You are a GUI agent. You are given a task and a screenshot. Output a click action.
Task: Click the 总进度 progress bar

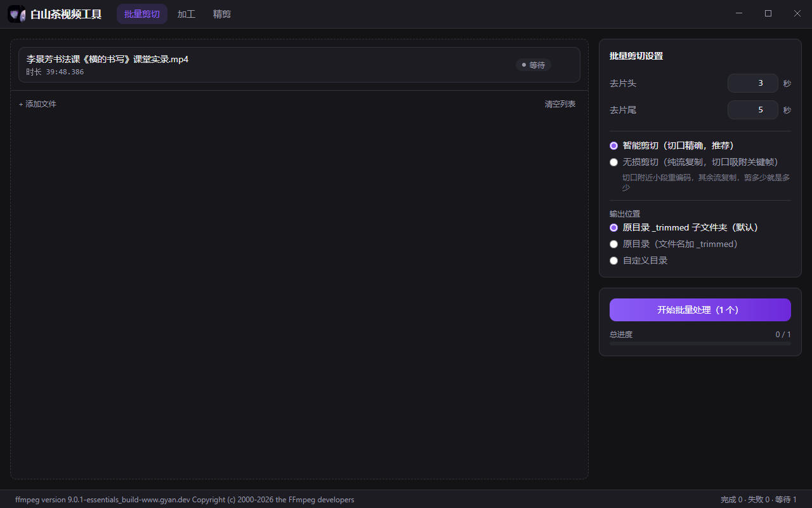tap(700, 344)
